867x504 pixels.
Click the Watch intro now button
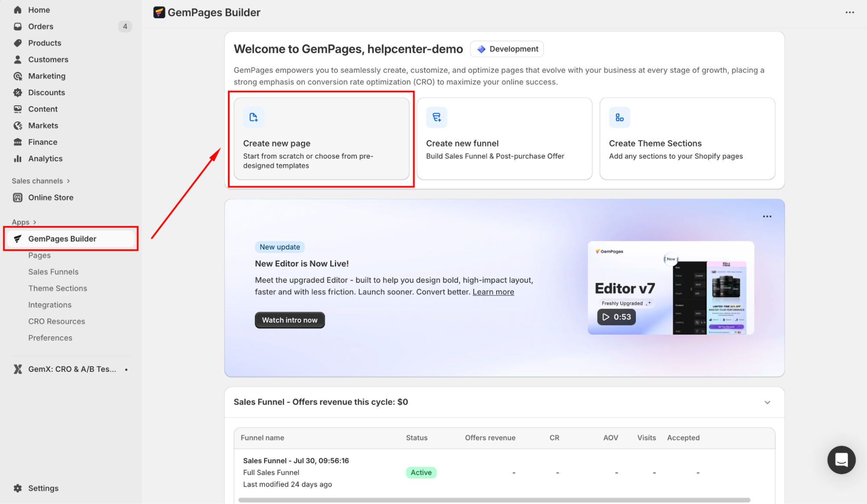tap(289, 320)
